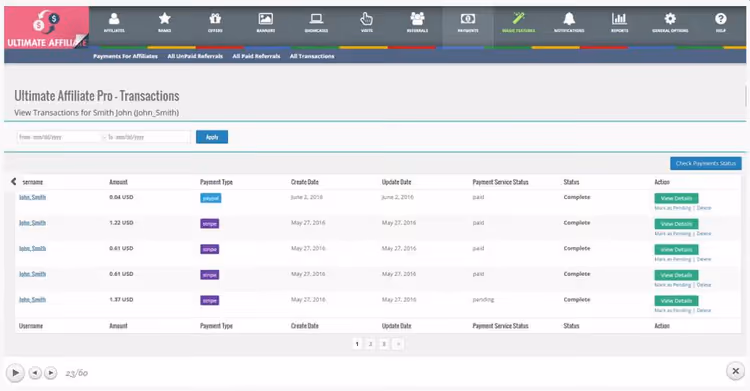Click the top Payment Service Status header

click(500, 182)
